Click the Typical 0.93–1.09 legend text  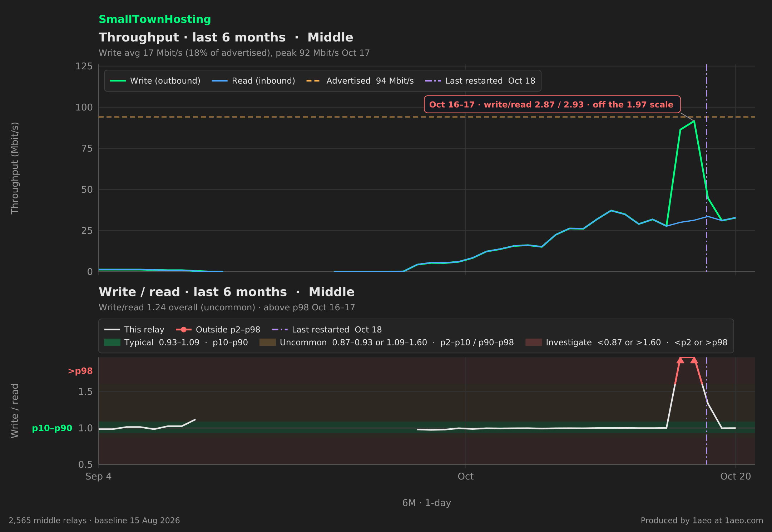pos(186,343)
